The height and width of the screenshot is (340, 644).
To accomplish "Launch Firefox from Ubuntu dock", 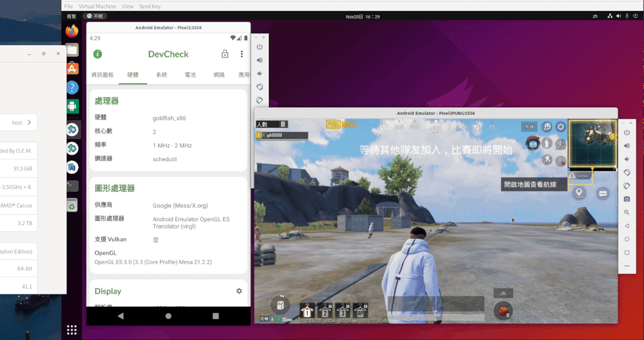I will (72, 31).
